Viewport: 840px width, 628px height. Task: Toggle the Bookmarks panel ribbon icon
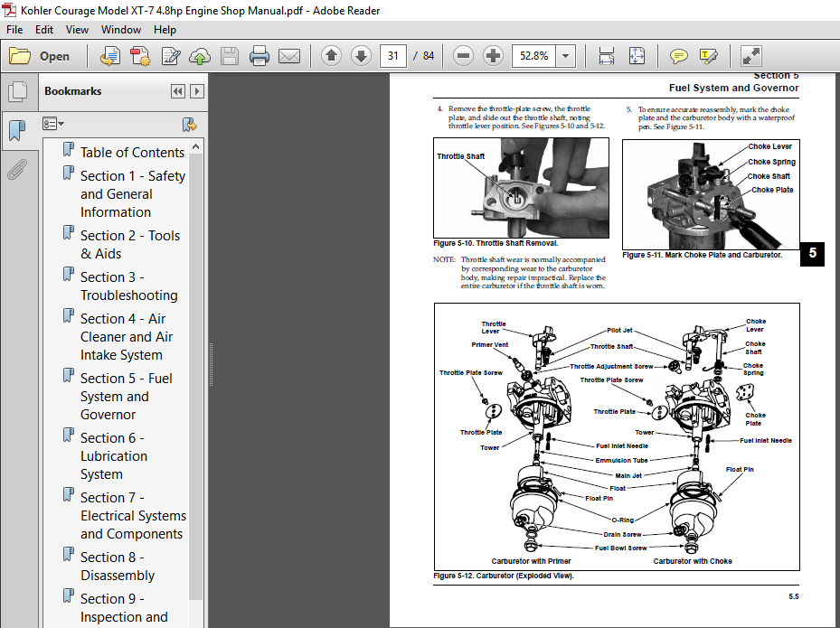click(18, 130)
